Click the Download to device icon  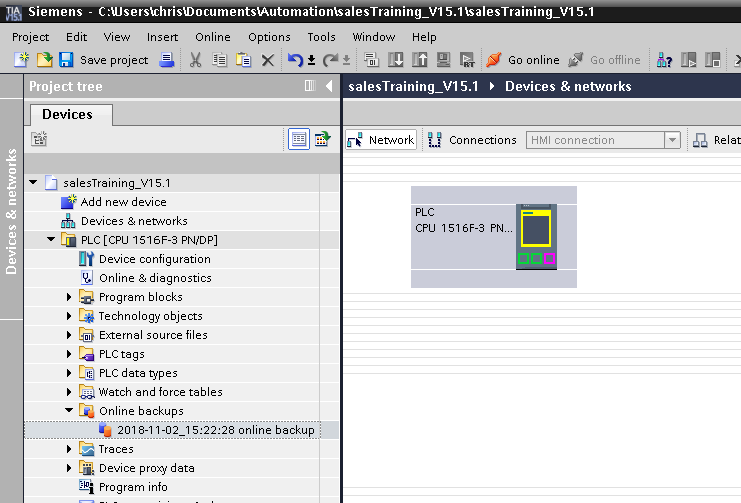(x=396, y=60)
